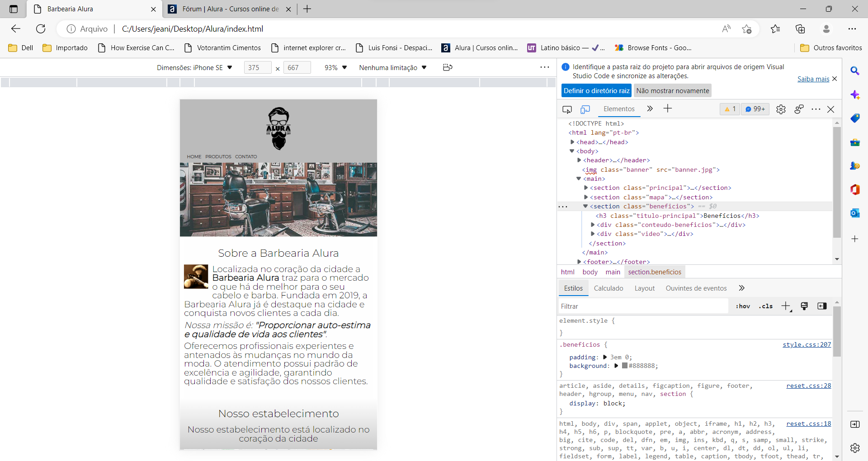The height and width of the screenshot is (461, 868).
Task: Switch to the Calculado tab
Action: (x=609, y=288)
